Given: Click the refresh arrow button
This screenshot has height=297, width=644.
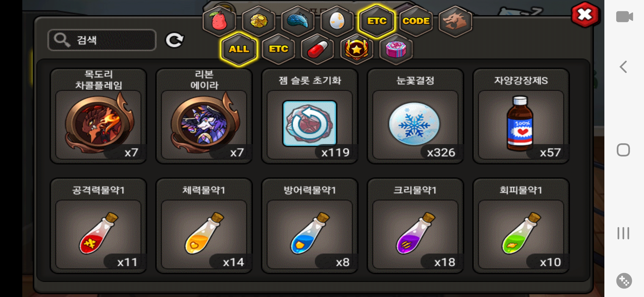Looking at the screenshot, I should 174,40.
